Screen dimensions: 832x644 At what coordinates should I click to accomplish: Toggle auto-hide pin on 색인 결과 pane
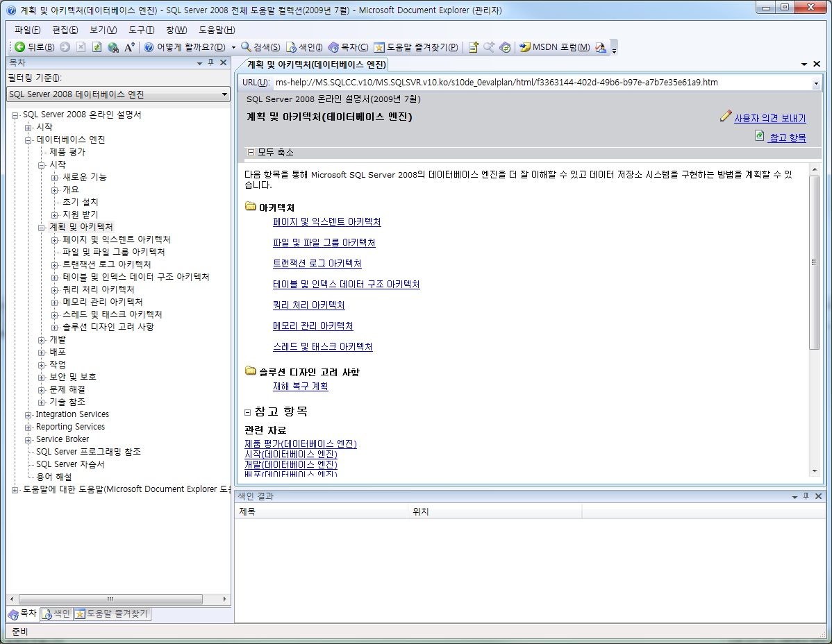click(x=806, y=496)
